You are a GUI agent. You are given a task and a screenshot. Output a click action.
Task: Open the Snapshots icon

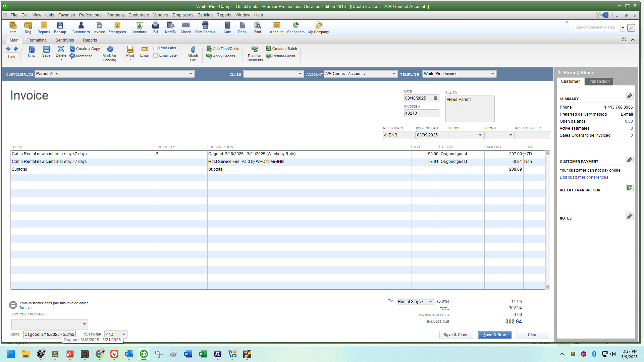coord(296,27)
